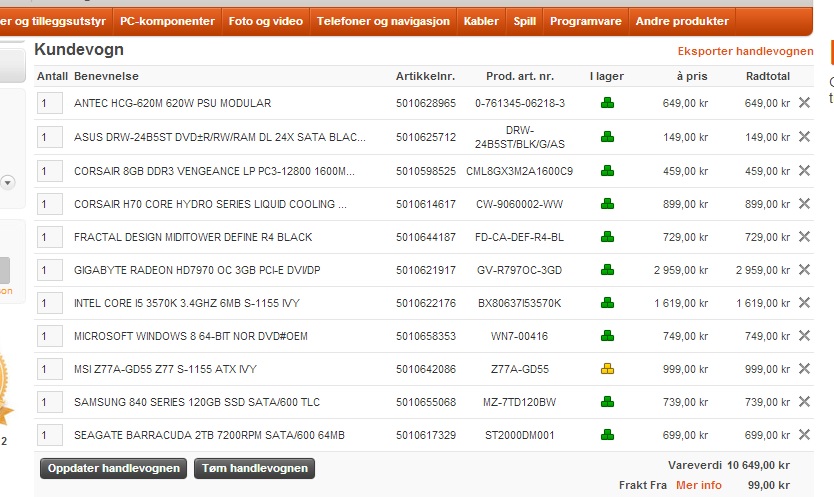
Task: Click the Kundevogn page heading
Action: pyautogui.click(x=79, y=49)
